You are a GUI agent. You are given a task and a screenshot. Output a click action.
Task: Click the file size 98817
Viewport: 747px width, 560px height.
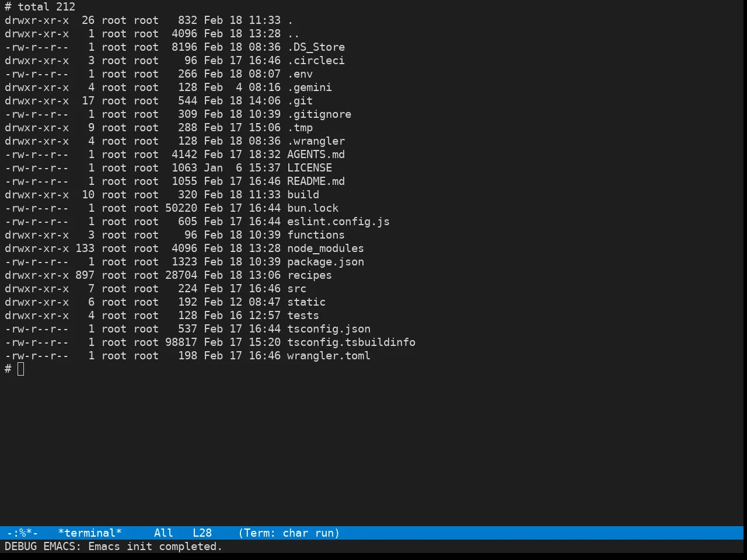tap(181, 342)
